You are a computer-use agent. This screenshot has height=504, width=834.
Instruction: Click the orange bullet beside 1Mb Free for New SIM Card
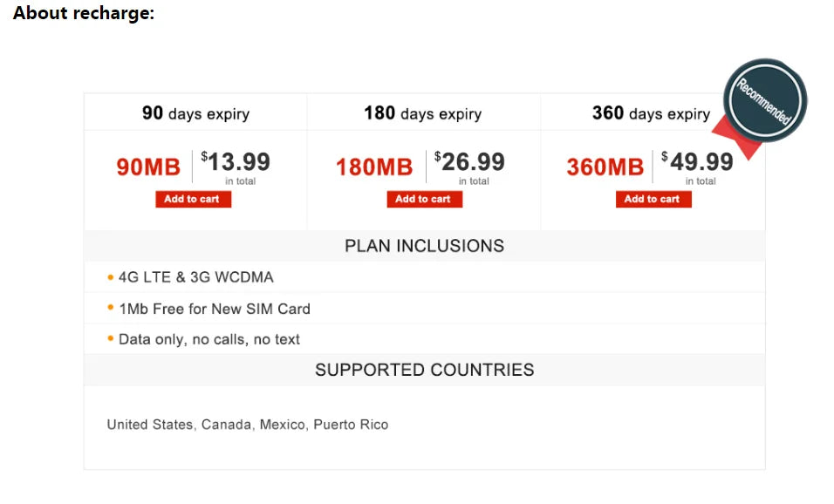click(x=111, y=308)
